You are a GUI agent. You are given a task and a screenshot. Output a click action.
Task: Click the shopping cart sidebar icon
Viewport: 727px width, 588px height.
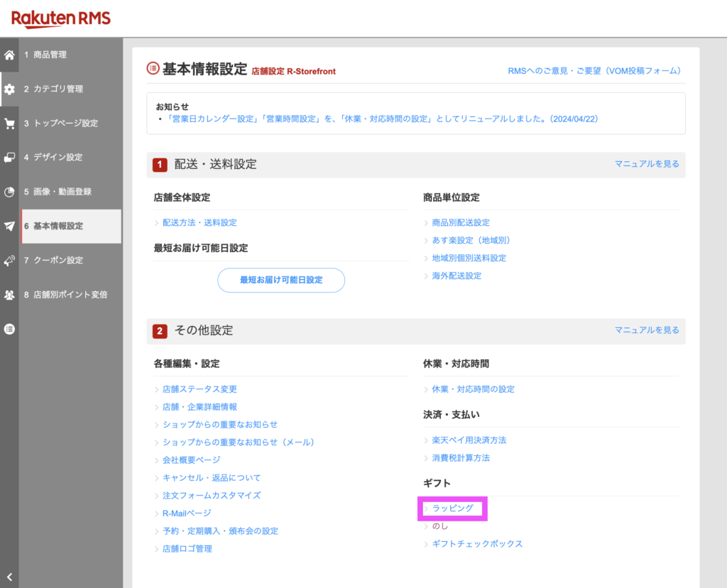click(x=9, y=124)
